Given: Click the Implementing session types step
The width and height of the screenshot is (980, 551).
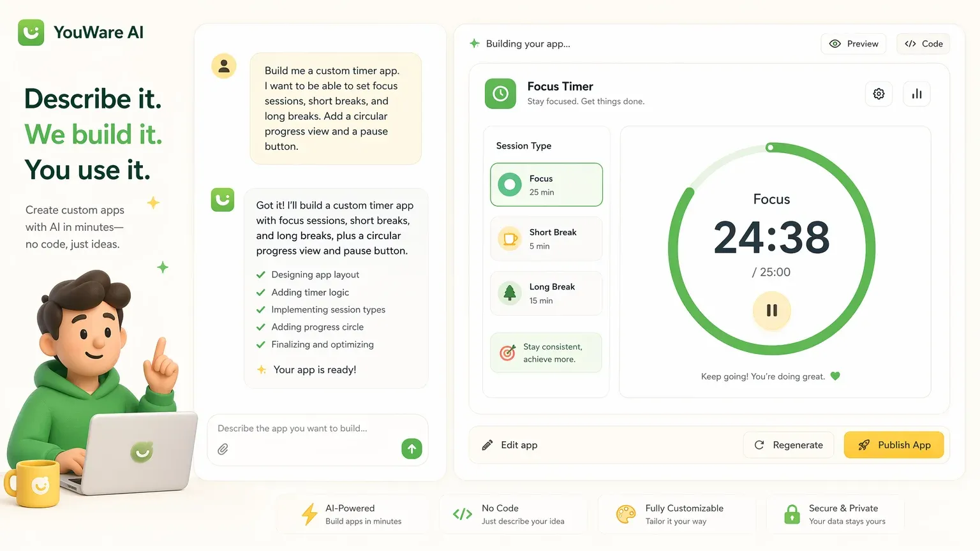Looking at the screenshot, I should pyautogui.click(x=328, y=310).
